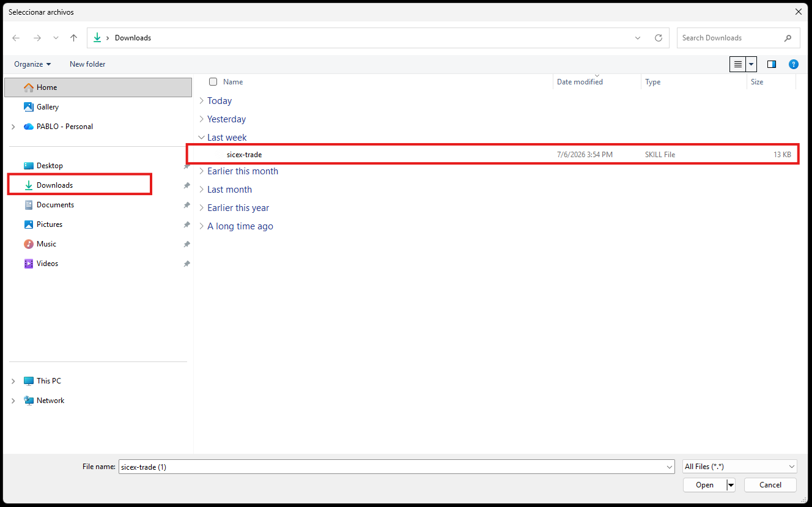
Task: Click the pin icon next to Pictures
Action: tap(186, 224)
